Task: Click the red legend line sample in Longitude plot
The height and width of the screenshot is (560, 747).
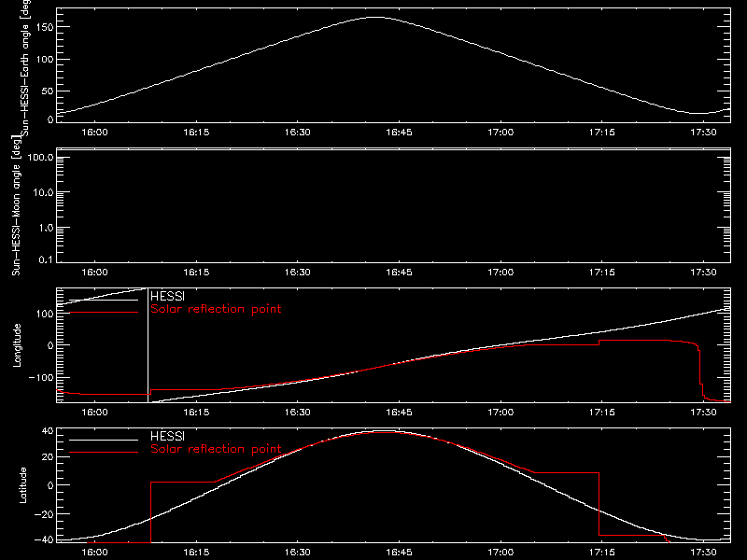Action: click(104, 313)
